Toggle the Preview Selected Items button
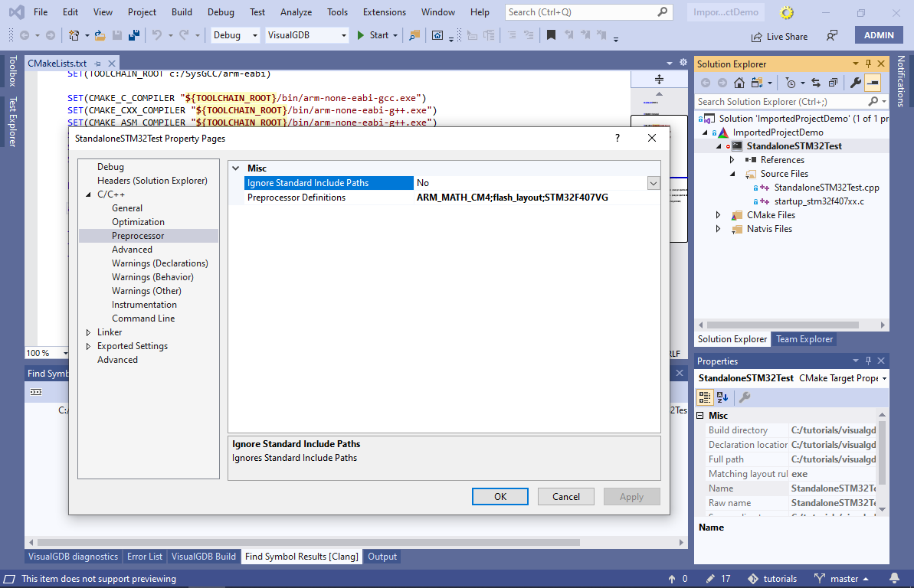The height and width of the screenshot is (588, 914). pos(873,83)
